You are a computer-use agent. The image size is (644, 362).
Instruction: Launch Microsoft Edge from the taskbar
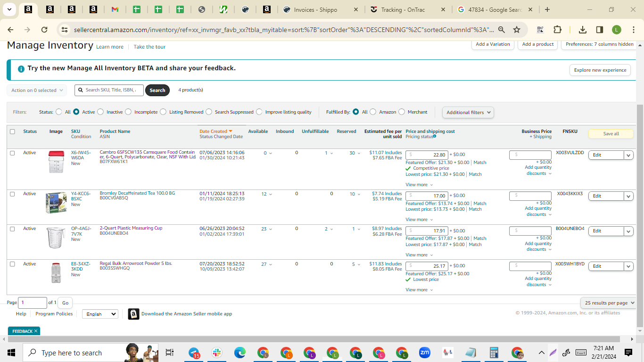(240, 353)
